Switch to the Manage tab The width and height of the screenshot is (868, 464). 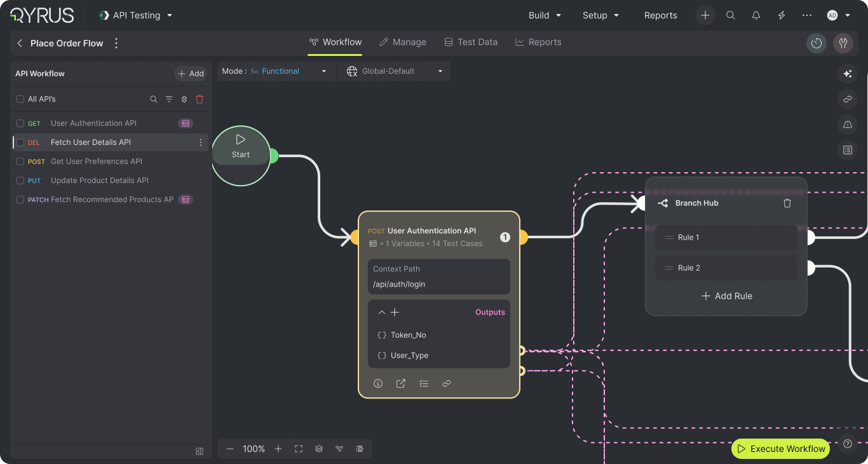[x=403, y=42]
